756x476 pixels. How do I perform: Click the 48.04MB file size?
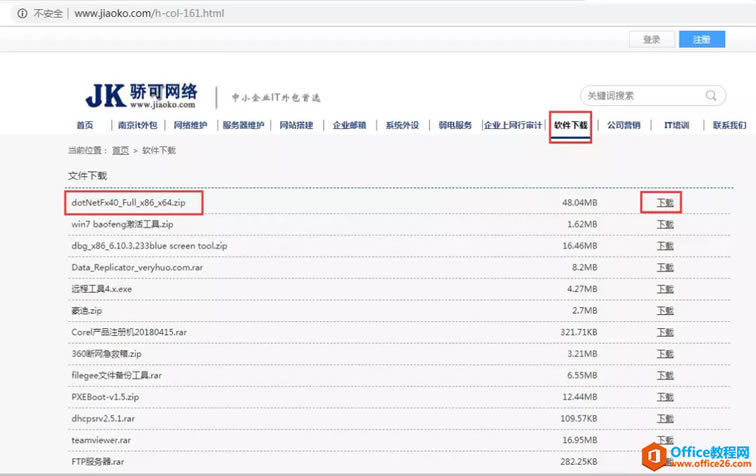pyautogui.click(x=580, y=203)
